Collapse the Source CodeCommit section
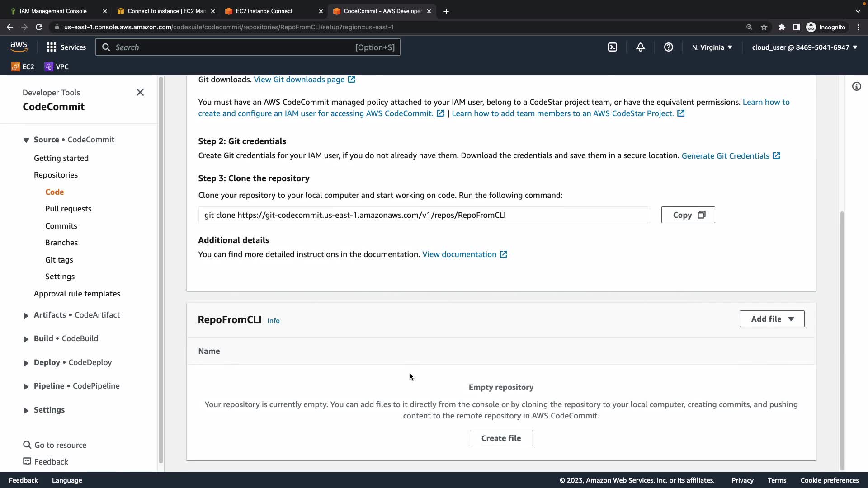This screenshot has width=868, height=488. pyautogui.click(x=26, y=140)
